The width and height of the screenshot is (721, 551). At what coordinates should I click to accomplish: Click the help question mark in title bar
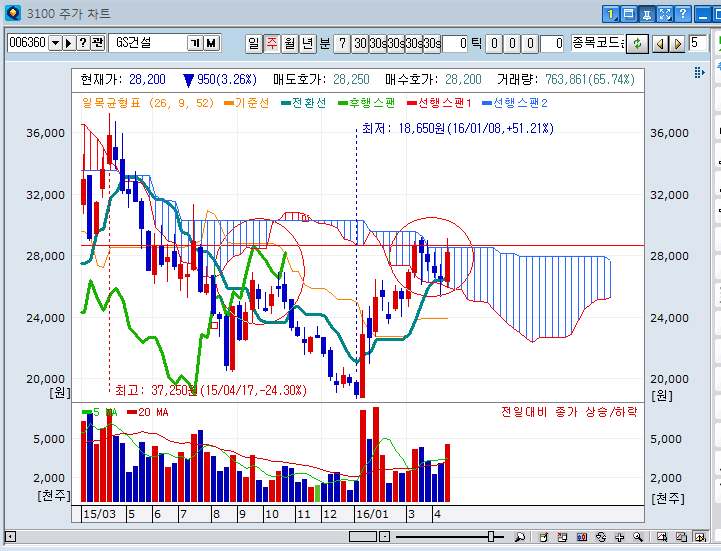coord(683,14)
